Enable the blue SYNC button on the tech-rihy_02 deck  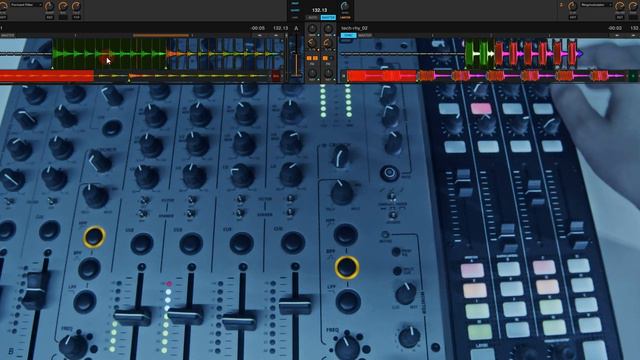click(348, 36)
